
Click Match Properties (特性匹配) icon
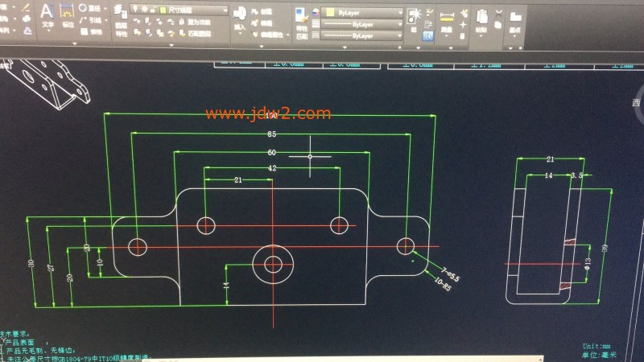[300, 18]
